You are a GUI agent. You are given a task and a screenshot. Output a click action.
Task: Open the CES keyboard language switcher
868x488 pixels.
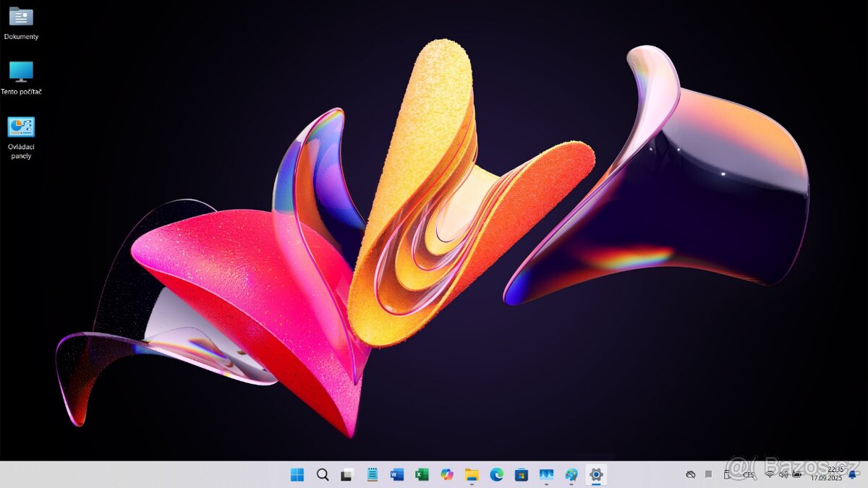click(x=749, y=475)
